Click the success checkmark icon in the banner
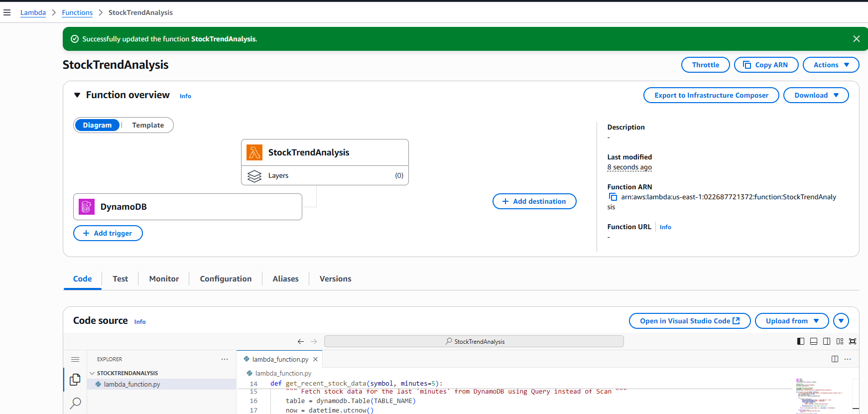Image resolution: width=868 pixels, height=414 pixels. 75,39
